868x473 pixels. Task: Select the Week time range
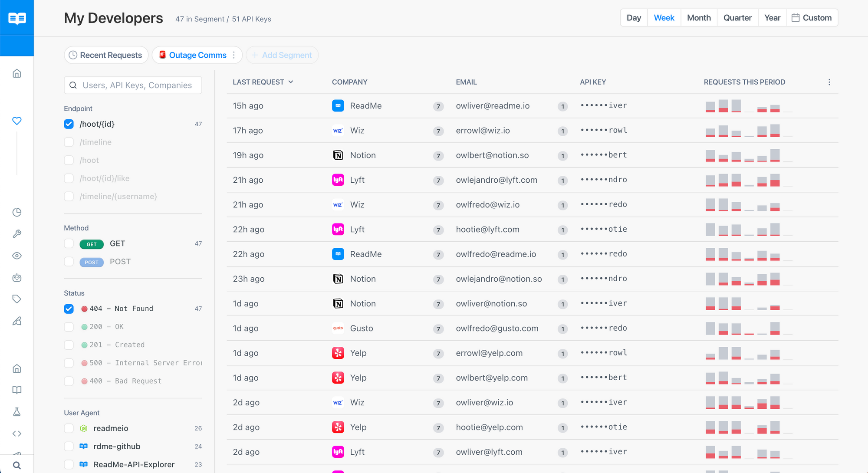click(x=664, y=18)
